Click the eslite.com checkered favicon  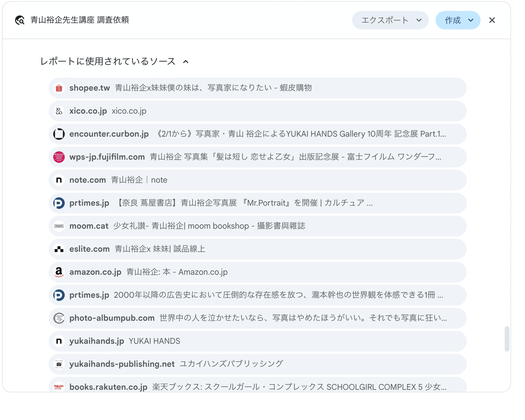pyautogui.click(x=59, y=249)
